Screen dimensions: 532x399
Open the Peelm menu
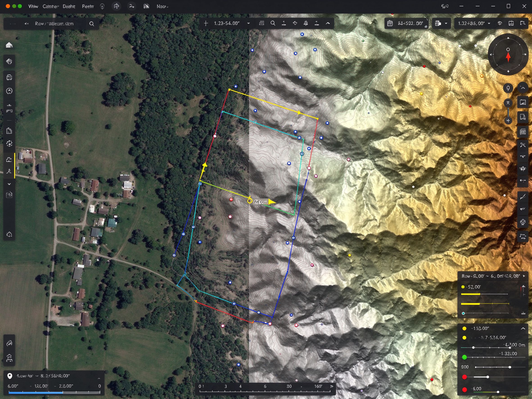(88, 7)
